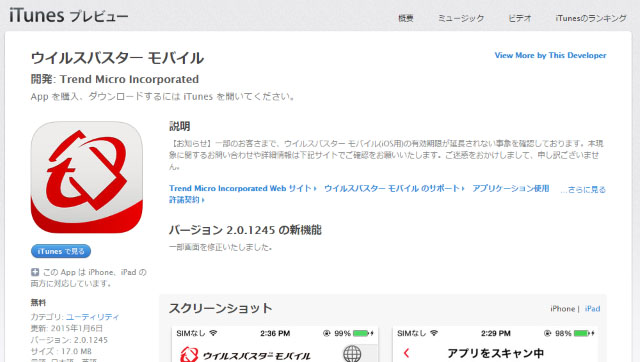The width and height of the screenshot is (640, 362).
Task: Click View More by This Developer
Action: point(550,56)
